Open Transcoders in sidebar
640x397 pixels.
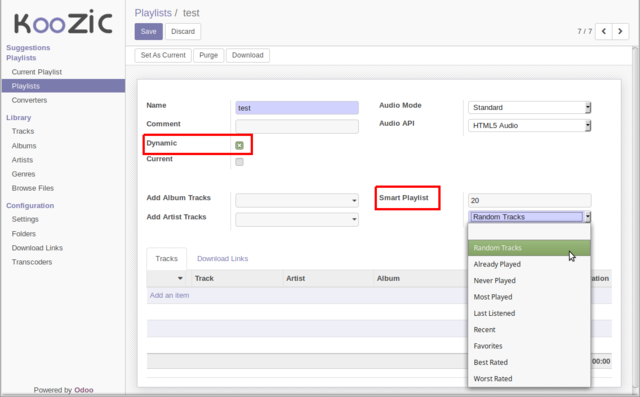coord(32,262)
